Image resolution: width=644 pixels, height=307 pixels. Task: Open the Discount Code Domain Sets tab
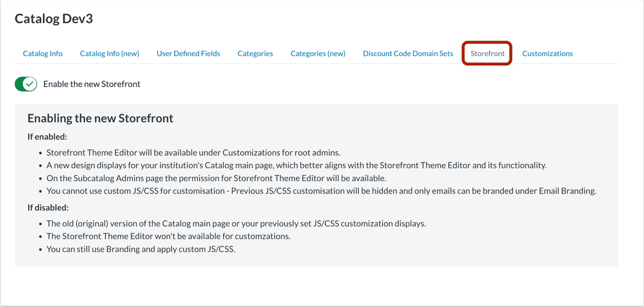pyautogui.click(x=408, y=54)
